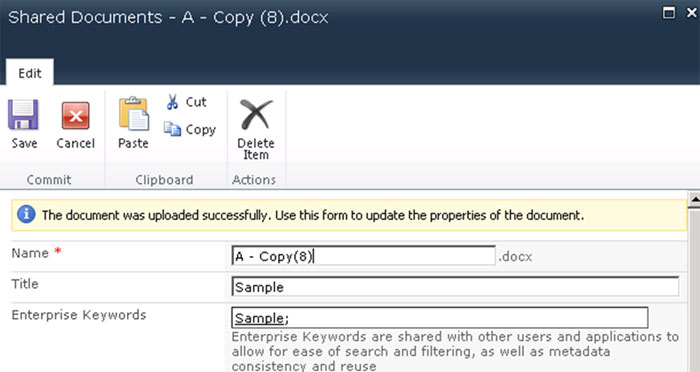Viewport: 700px width, 372px height.
Task: Click the Cut scissors icon
Action: (x=172, y=102)
